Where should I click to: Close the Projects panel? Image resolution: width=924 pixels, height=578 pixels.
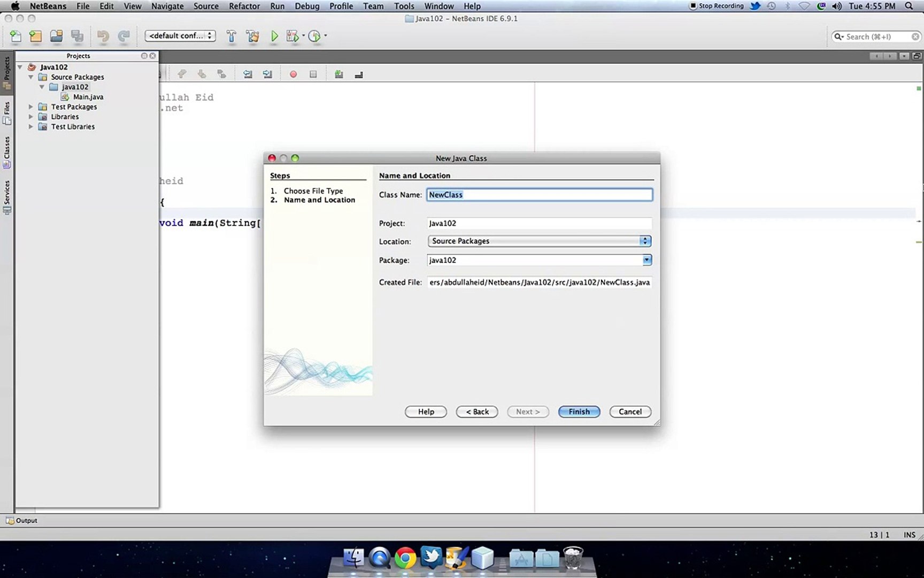tap(153, 56)
